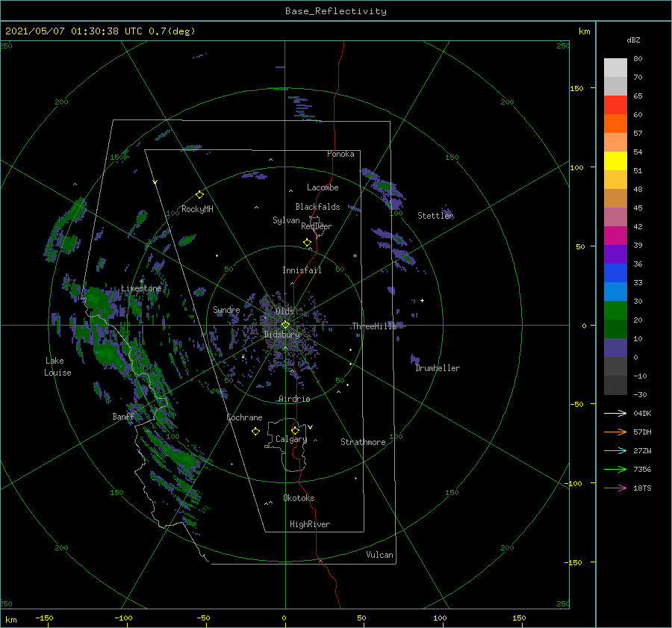Click the orange 57DM arrow legend icon

(615, 432)
